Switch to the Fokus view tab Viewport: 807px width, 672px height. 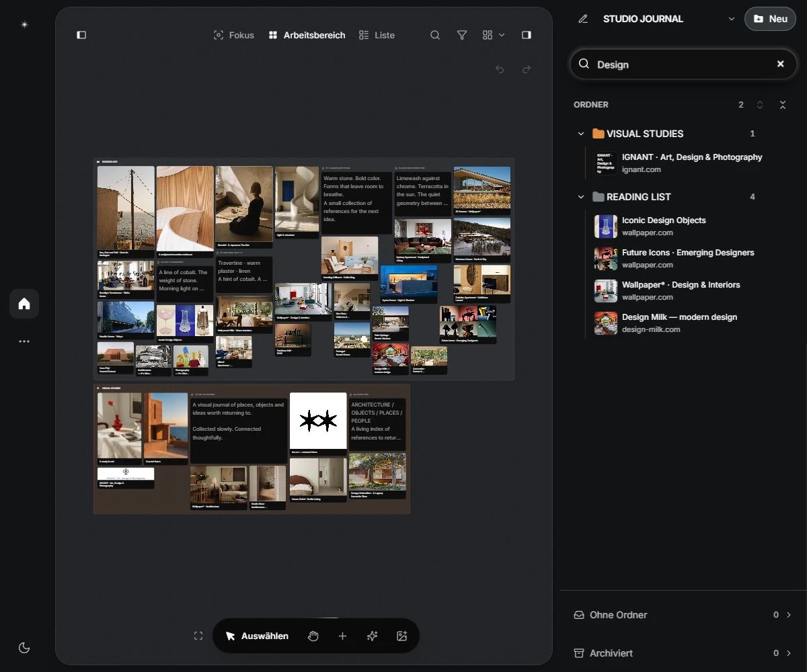[x=233, y=35]
